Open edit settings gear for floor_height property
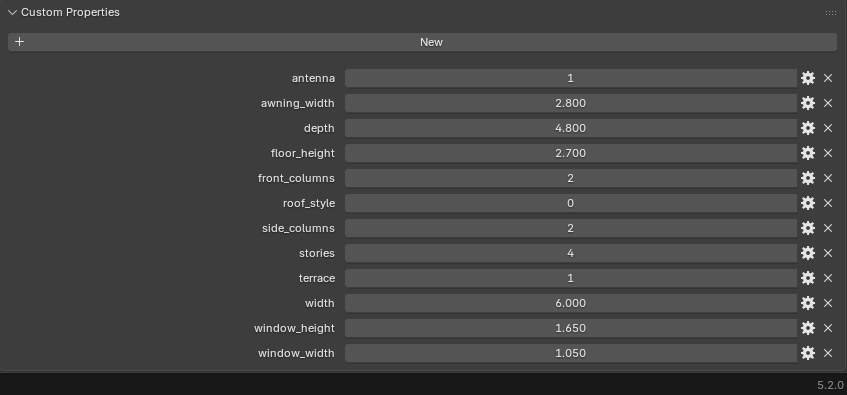The width and height of the screenshot is (847, 395). pos(808,153)
